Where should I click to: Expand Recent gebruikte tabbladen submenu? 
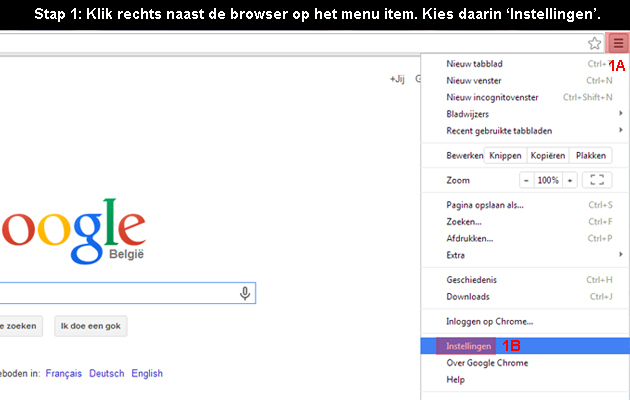pos(525,131)
